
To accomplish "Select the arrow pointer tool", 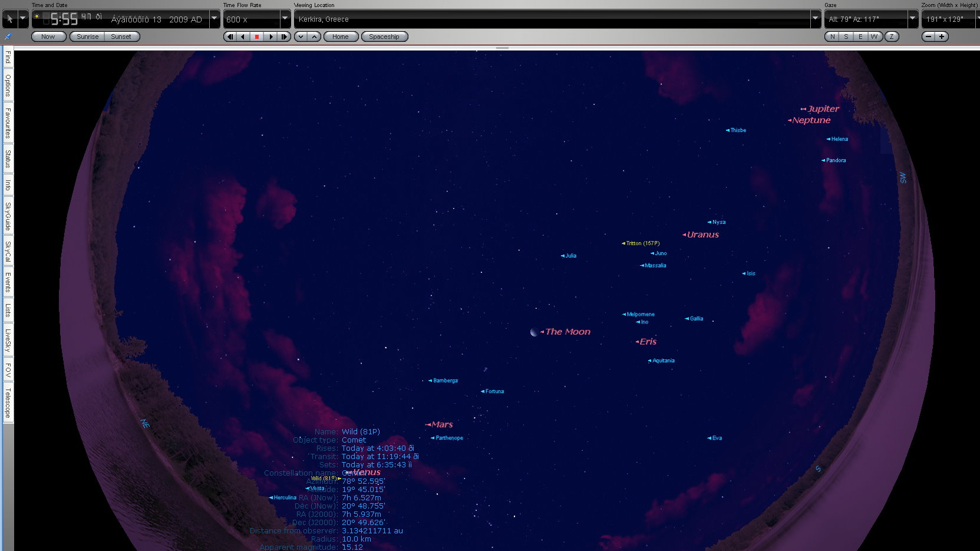I will pos(9,19).
